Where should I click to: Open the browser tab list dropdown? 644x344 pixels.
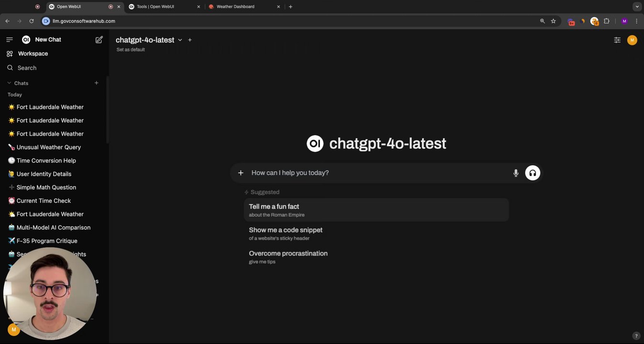click(637, 7)
